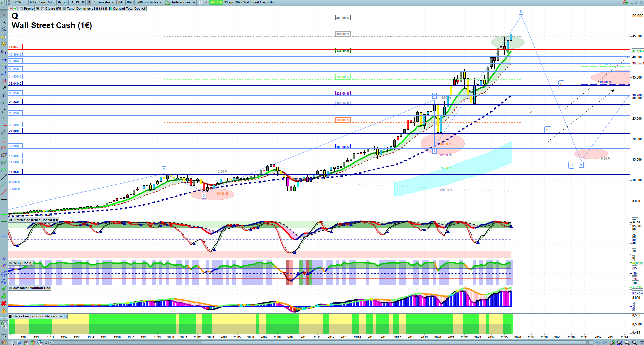This screenshot has height=345, width=644.
Task: Click the red-filled rectangle drawing tool
Action: click(4, 81)
